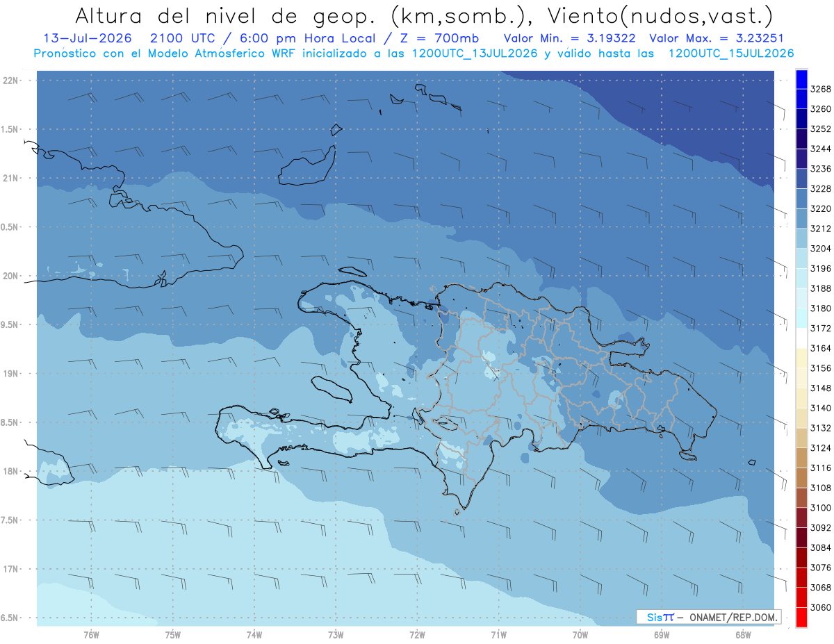
Task: Pick the brown swatch between 3108 and 3100
Action: click(801, 498)
